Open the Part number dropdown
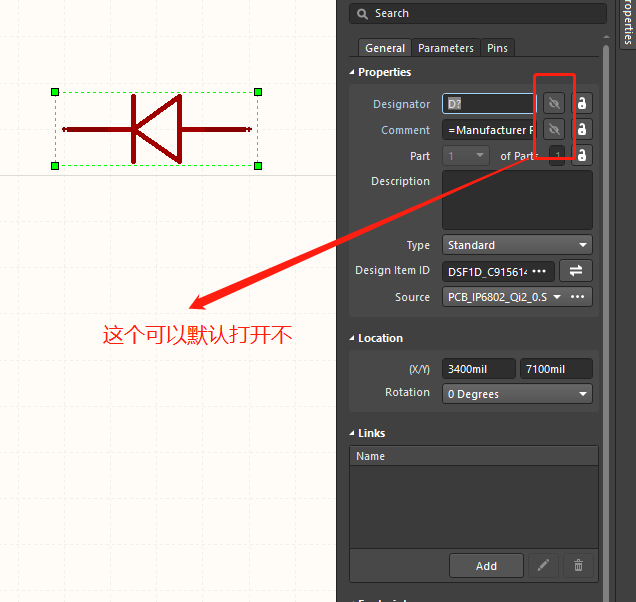 (x=466, y=155)
